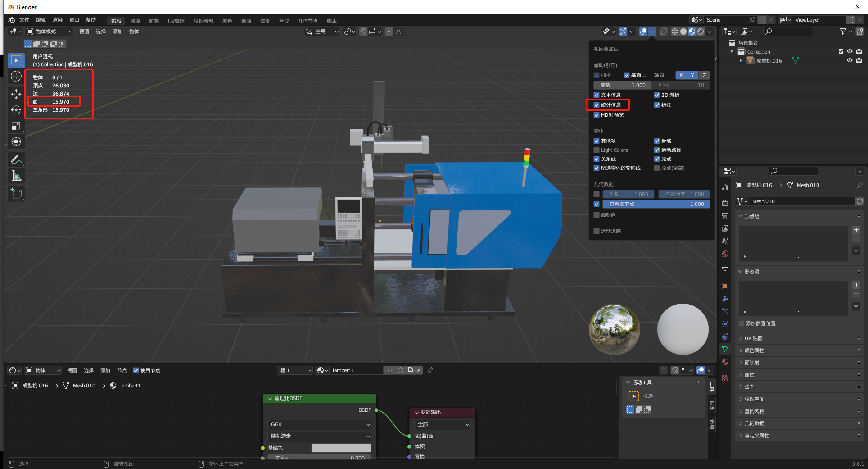Click the 基础色 base color swatch
Screen dimensions: 868x469
click(x=341, y=448)
